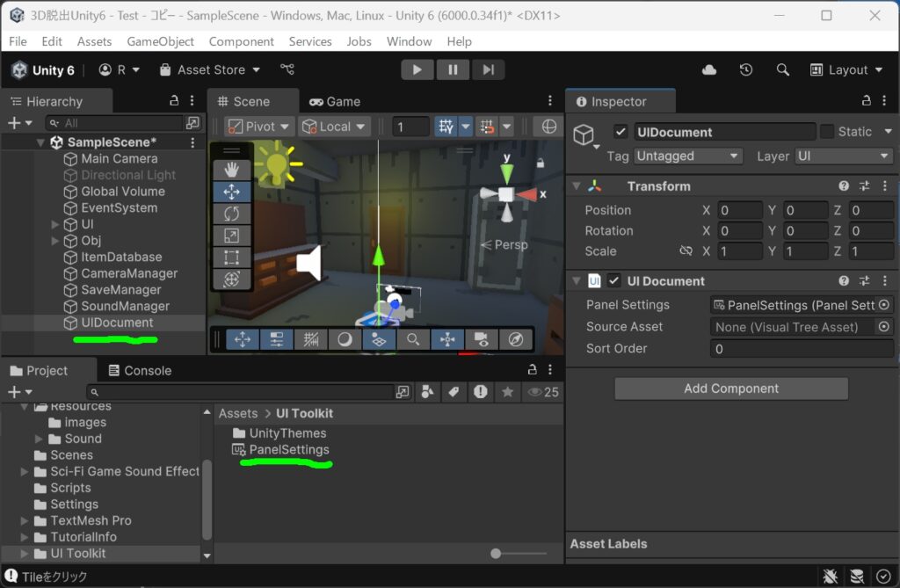The image size is (900, 588).
Task: Select the Scale tool
Action: click(232, 236)
